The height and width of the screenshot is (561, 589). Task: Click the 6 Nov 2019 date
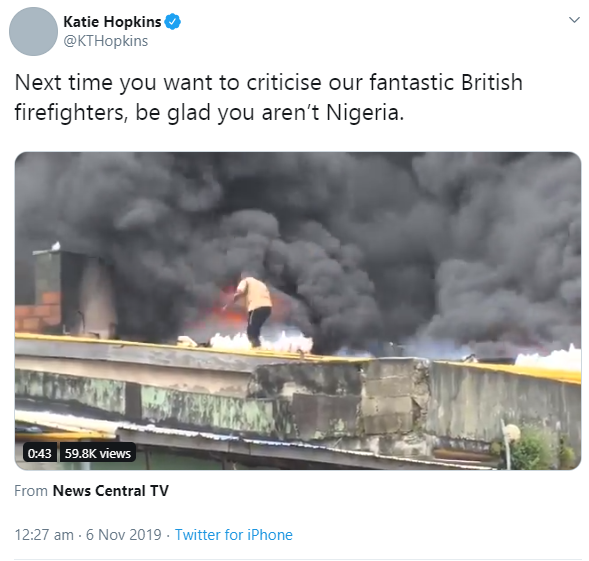point(124,535)
